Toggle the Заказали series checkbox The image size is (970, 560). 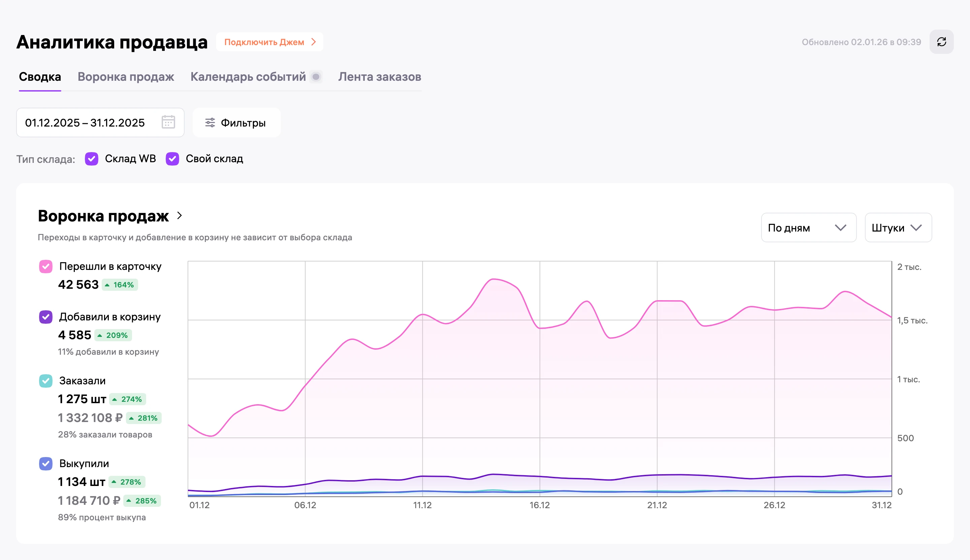click(x=46, y=381)
